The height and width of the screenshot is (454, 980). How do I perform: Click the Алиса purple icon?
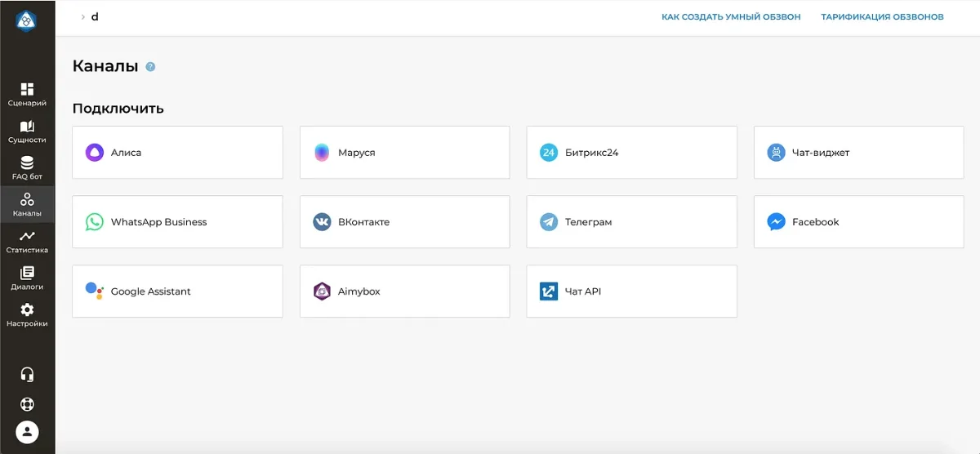pos(95,153)
